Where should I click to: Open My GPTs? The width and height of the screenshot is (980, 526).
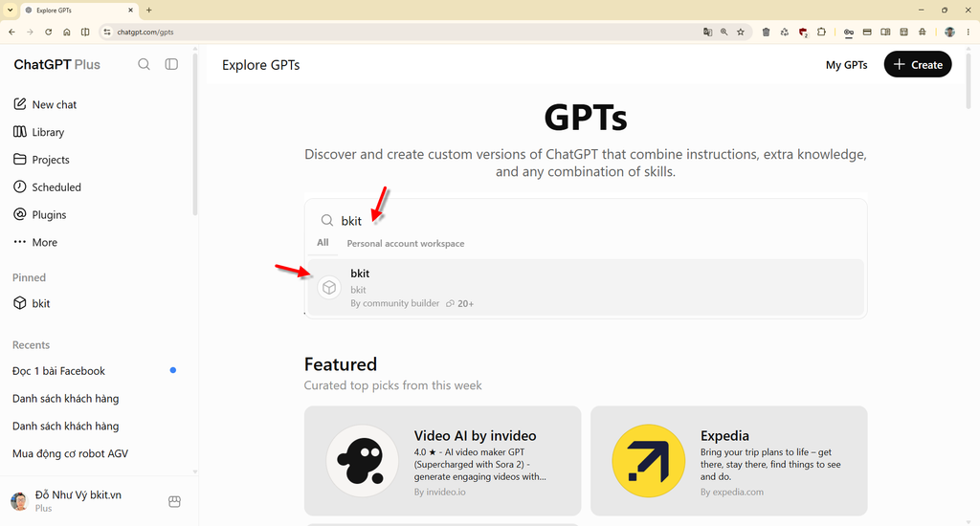846,65
